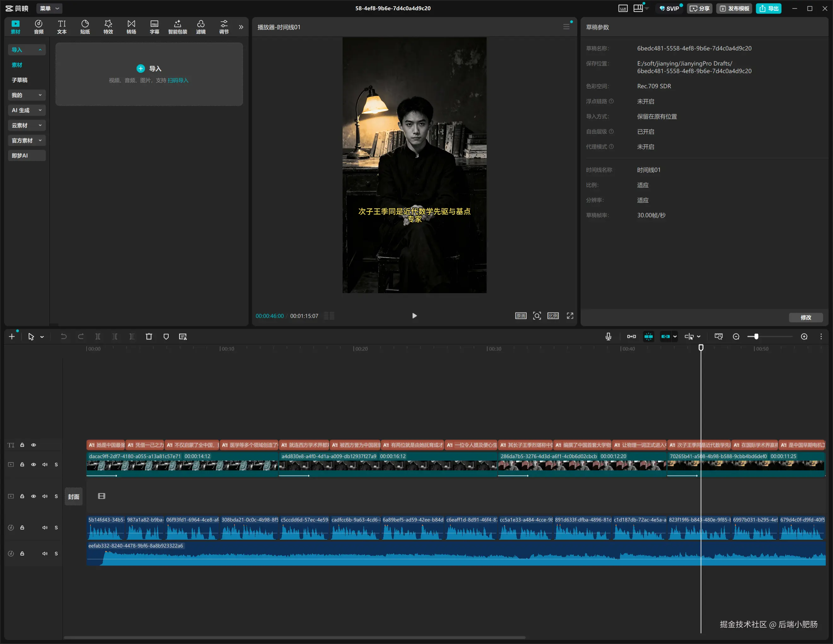Click the fullscreen preview icon
833x644 pixels.
[x=570, y=316]
